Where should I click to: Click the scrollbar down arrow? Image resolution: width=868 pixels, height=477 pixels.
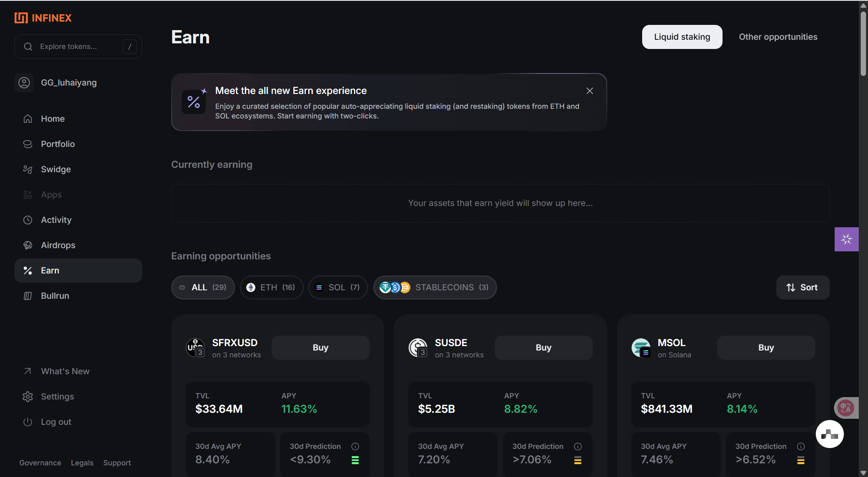click(x=863, y=473)
